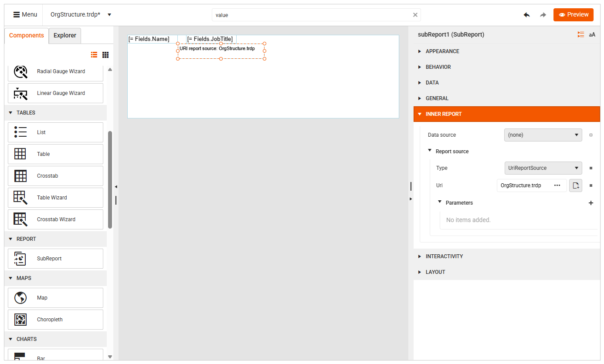The height and width of the screenshot is (364, 604).
Task: Click the Type property marker square
Action: 591,168
